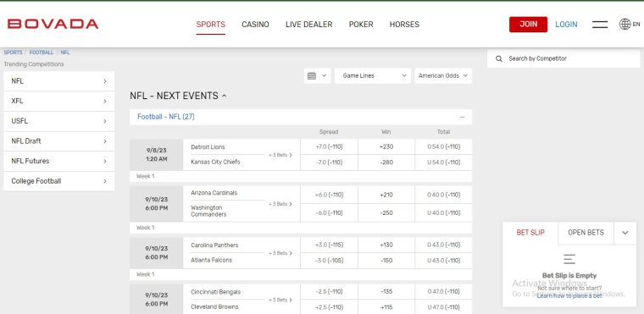This screenshot has height=314, width=644.
Task: Click the globe language icon
Action: [625, 25]
